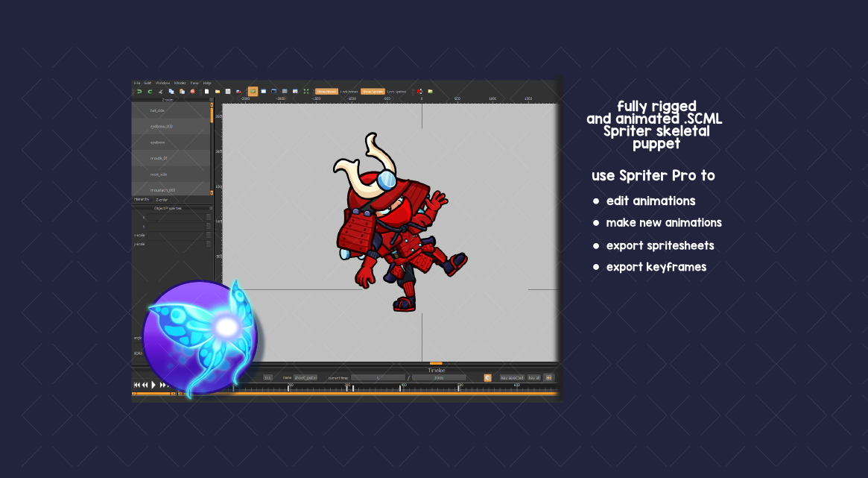
Task: Click the orange-arrow button right of Key All
Action: [548, 378]
